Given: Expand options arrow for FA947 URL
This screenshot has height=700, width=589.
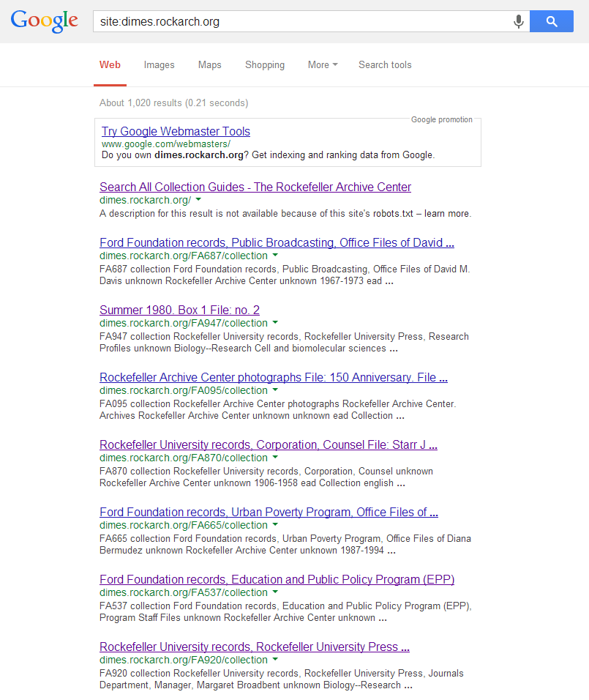Looking at the screenshot, I should click(x=275, y=323).
